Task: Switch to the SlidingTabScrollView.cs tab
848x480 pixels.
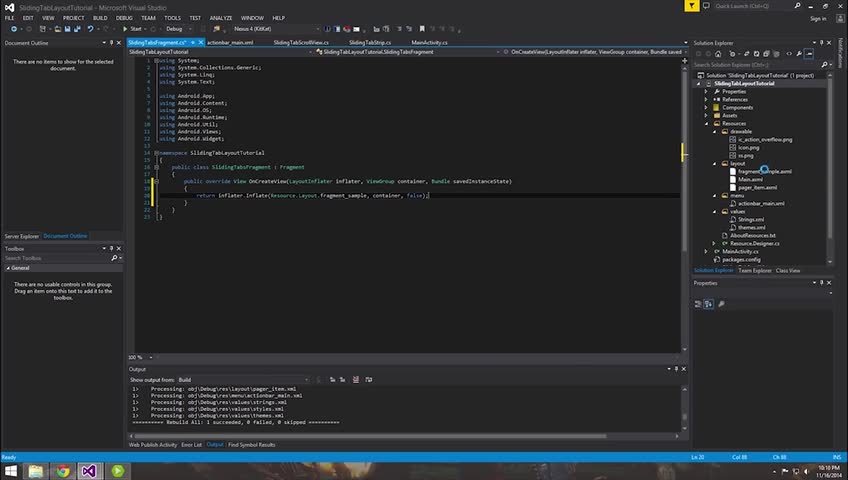Action: tap(301, 42)
